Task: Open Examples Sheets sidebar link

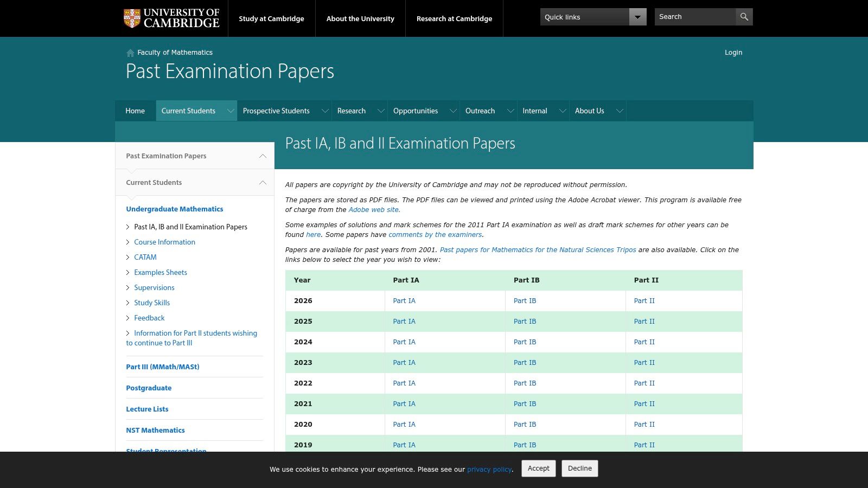Action: click(x=161, y=272)
